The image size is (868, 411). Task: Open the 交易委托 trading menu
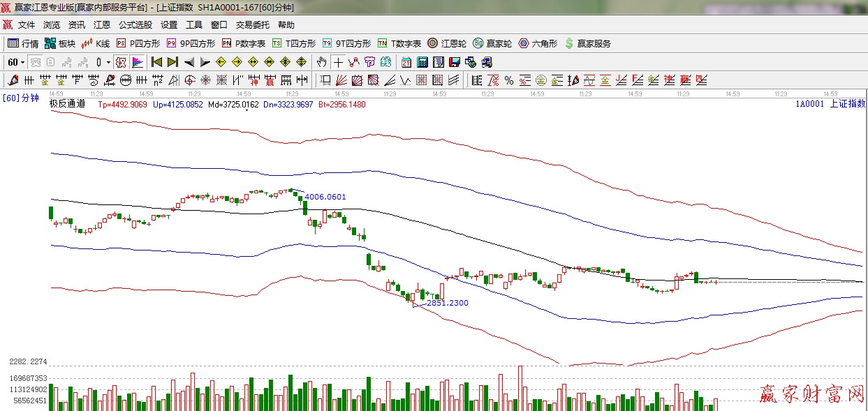tap(252, 24)
